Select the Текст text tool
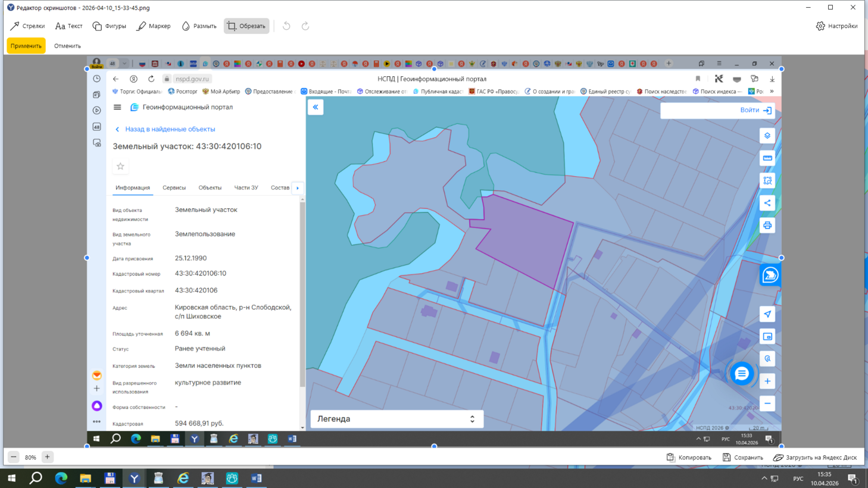This screenshot has height=488, width=868. [68, 26]
